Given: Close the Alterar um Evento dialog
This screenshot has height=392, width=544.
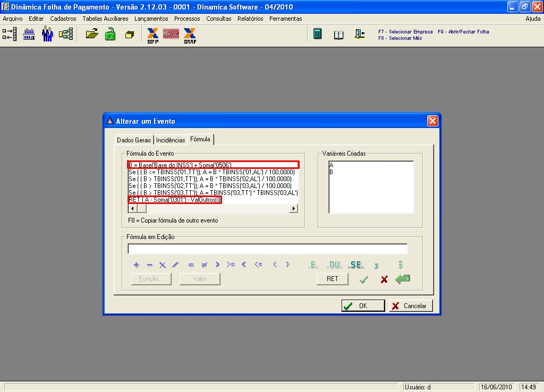Looking at the screenshot, I should pyautogui.click(x=432, y=121).
